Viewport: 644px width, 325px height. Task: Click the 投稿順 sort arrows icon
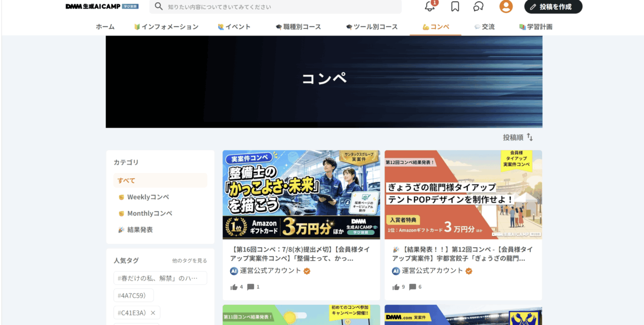point(530,137)
